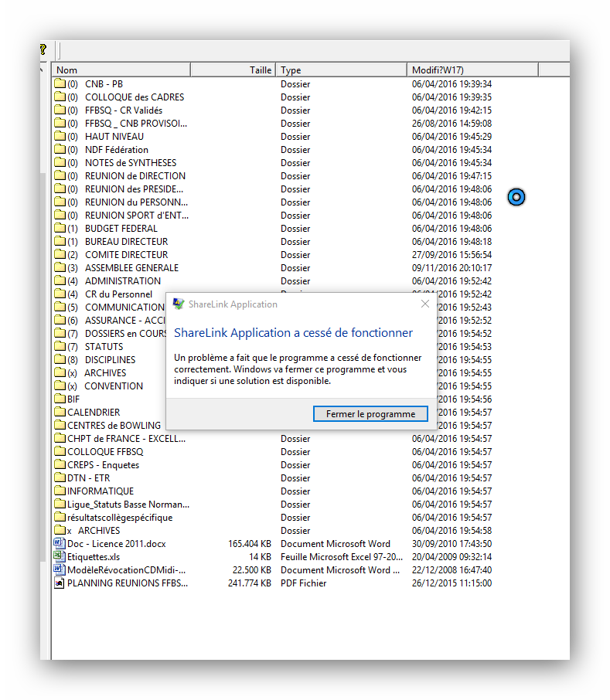The height and width of the screenshot is (700, 610).
Task: Select the folder icon of x ARCHIVES
Action: (x=60, y=530)
